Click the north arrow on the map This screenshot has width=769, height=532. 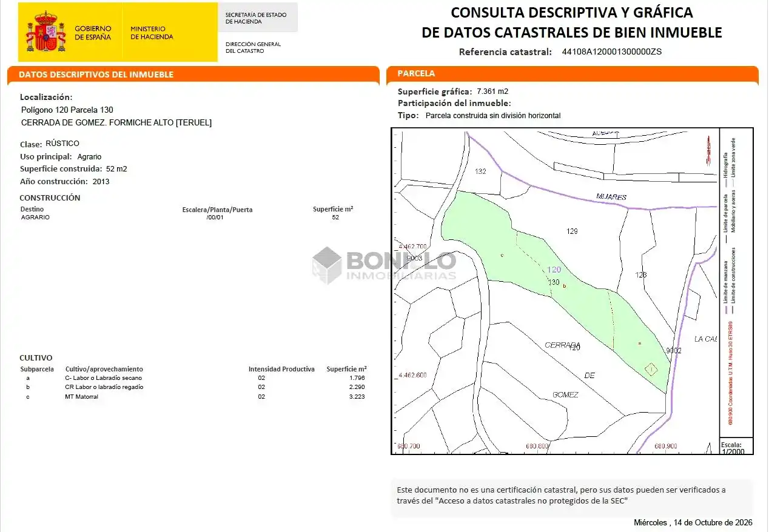tap(708, 150)
